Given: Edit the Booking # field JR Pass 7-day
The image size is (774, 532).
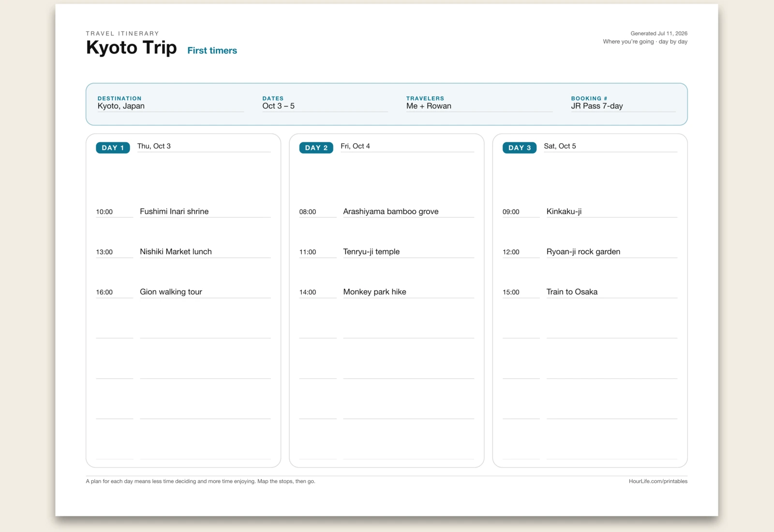Looking at the screenshot, I should (x=623, y=106).
